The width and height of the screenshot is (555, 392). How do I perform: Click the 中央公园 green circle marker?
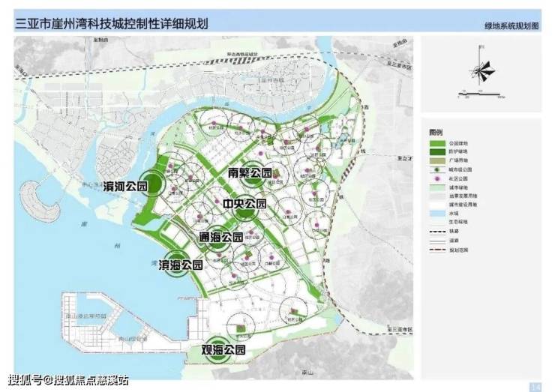click(x=246, y=209)
